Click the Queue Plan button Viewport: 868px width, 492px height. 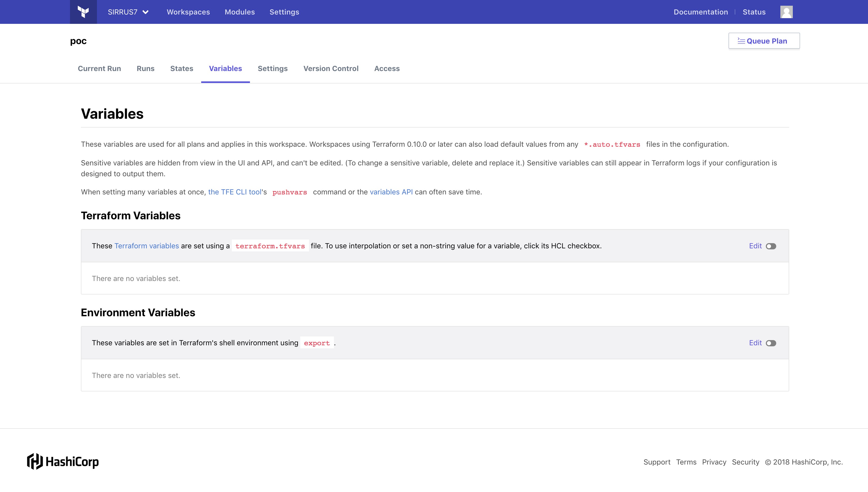[x=764, y=41]
